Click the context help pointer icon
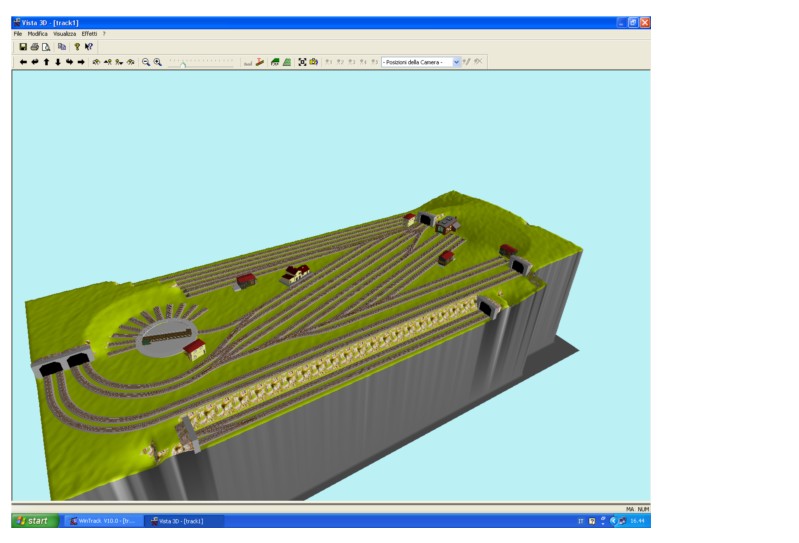 coord(89,47)
